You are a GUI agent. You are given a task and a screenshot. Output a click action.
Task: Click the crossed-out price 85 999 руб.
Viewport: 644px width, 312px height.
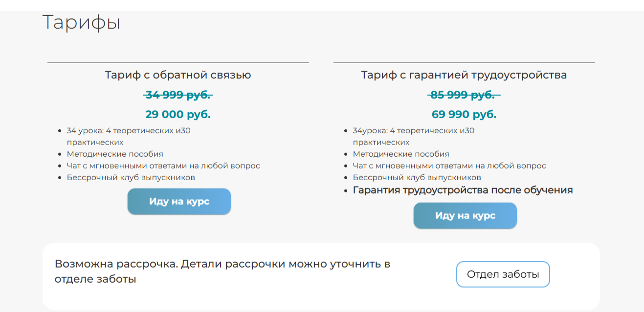[x=464, y=95]
